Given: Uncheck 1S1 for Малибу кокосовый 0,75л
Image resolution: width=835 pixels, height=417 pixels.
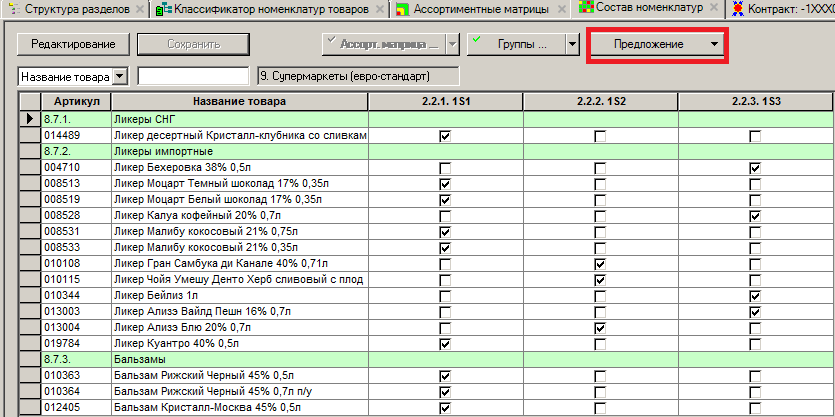Looking at the screenshot, I should click(445, 232).
